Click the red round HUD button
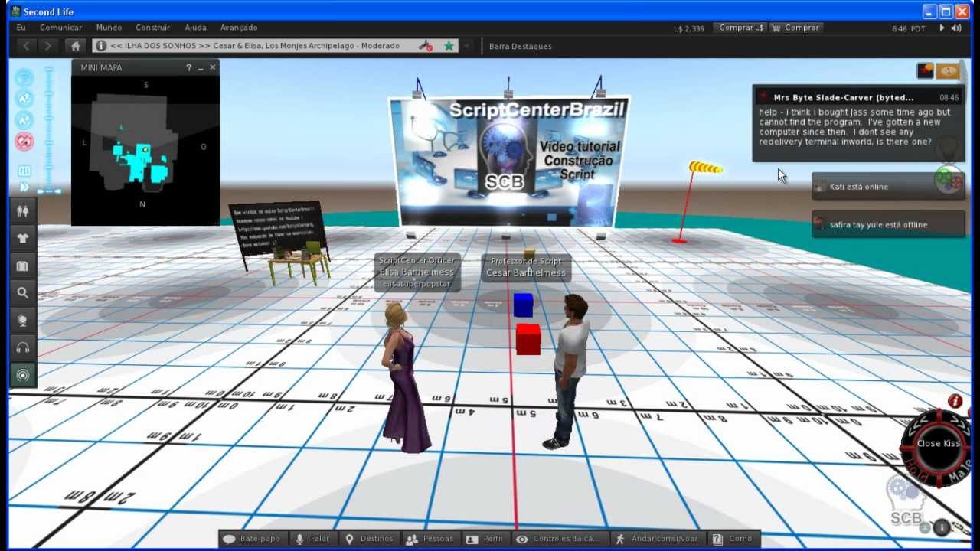This screenshot has height=551, width=980. coord(24,142)
